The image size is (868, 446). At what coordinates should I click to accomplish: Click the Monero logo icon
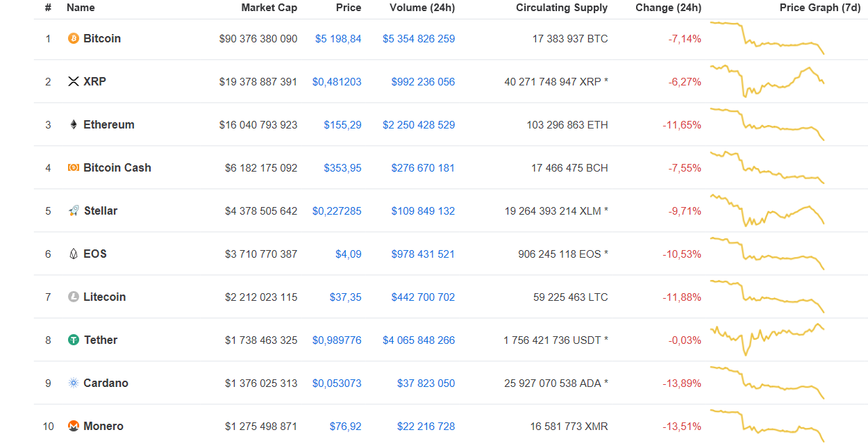tap(74, 427)
